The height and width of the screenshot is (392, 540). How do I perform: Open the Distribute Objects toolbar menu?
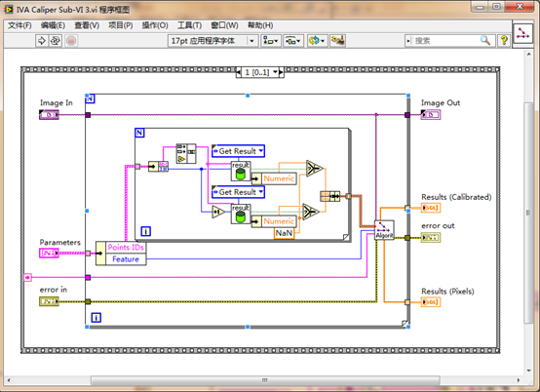click(293, 41)
